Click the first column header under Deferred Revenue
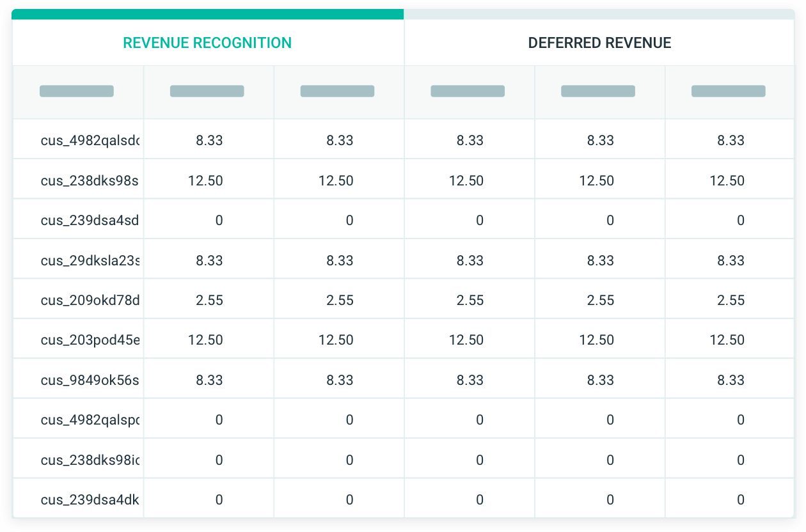The width and height of the screenshot is (806, 532). coord(468,91)
